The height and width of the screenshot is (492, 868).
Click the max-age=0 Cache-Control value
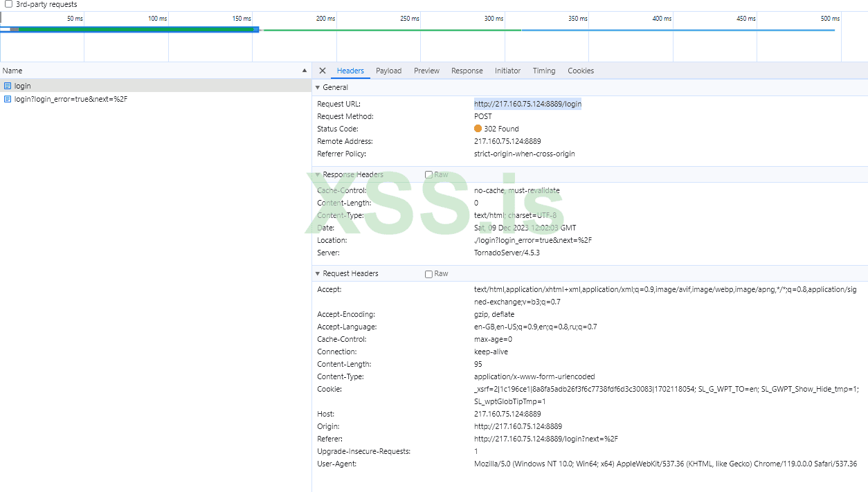[x=493, y=339]
